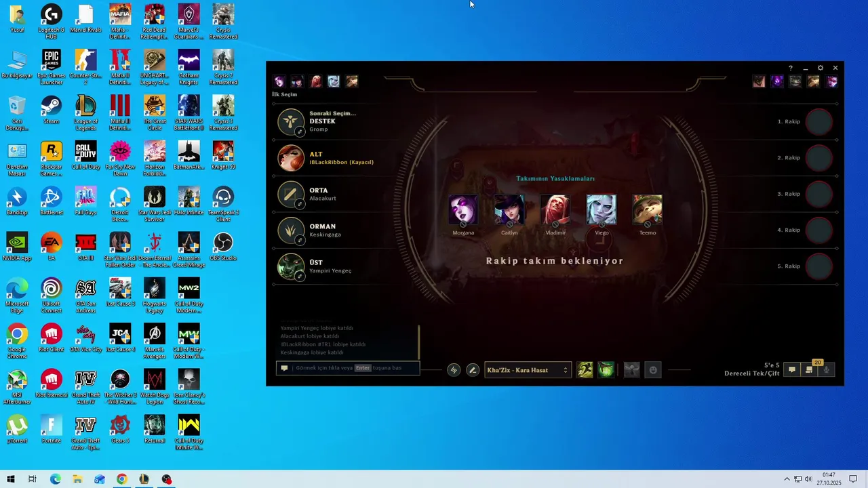868x488 pixels.
Task: Select the Ubisoft Connect desktop icon
Action: [52, 296]
